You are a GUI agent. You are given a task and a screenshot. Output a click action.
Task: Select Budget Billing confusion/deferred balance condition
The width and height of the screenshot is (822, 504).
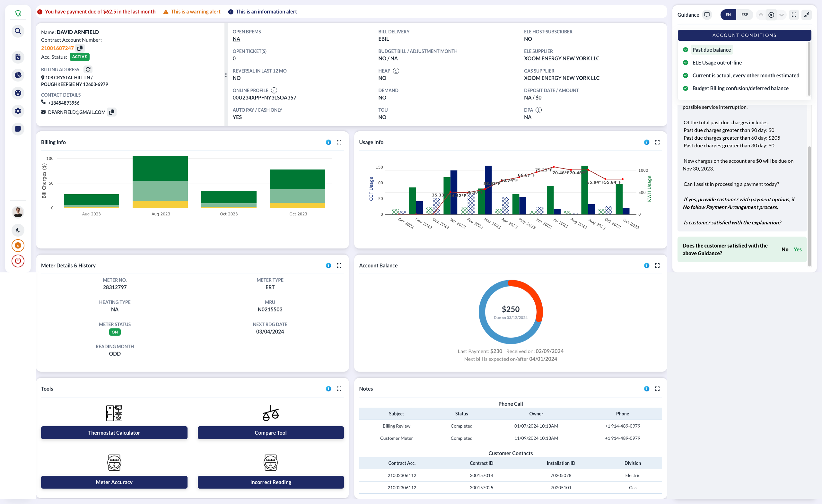pyautogui.click(x=740, y=88)
